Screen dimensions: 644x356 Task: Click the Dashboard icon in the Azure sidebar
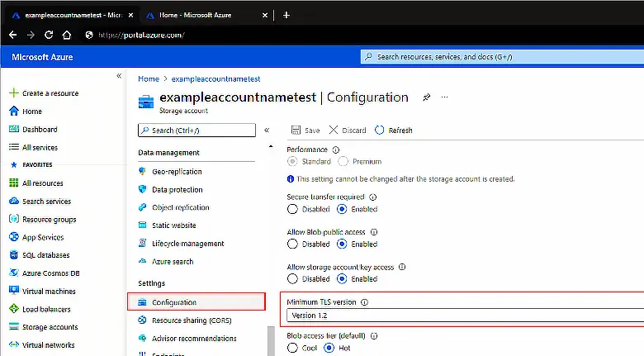point(14,129)
